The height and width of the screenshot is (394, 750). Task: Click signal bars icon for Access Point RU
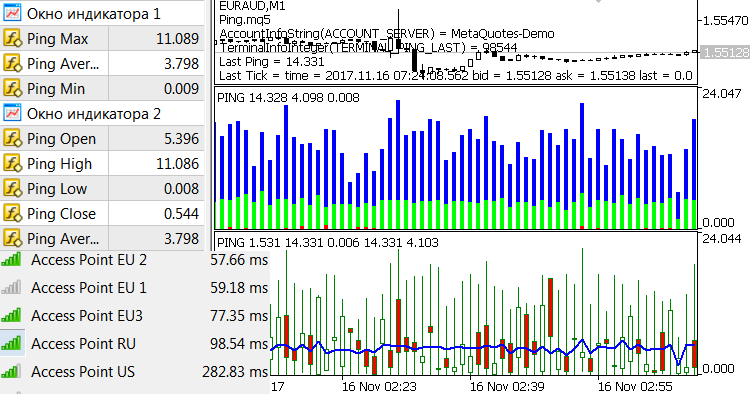click(x=11, y=343)
